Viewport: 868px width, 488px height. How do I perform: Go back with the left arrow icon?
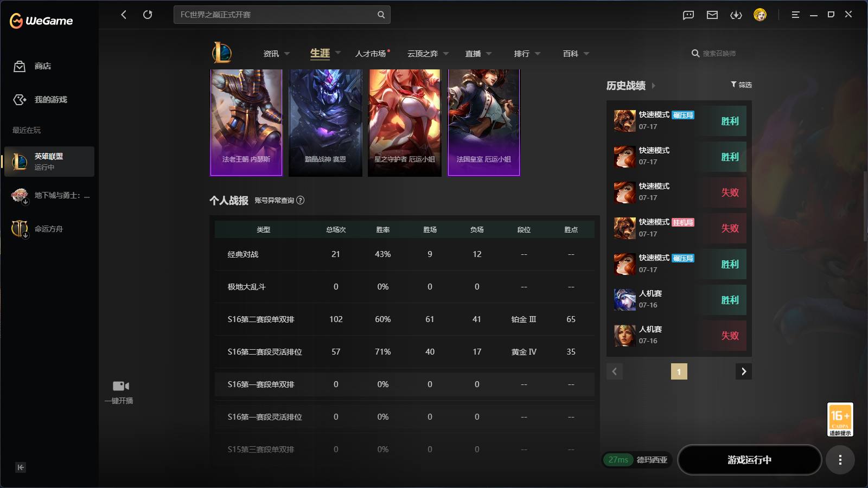tap(124, 15)
